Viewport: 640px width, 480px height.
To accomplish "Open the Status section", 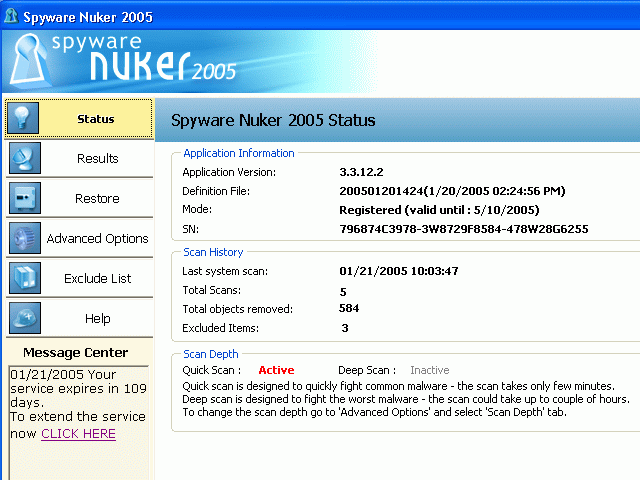I will tap(79, 118).
